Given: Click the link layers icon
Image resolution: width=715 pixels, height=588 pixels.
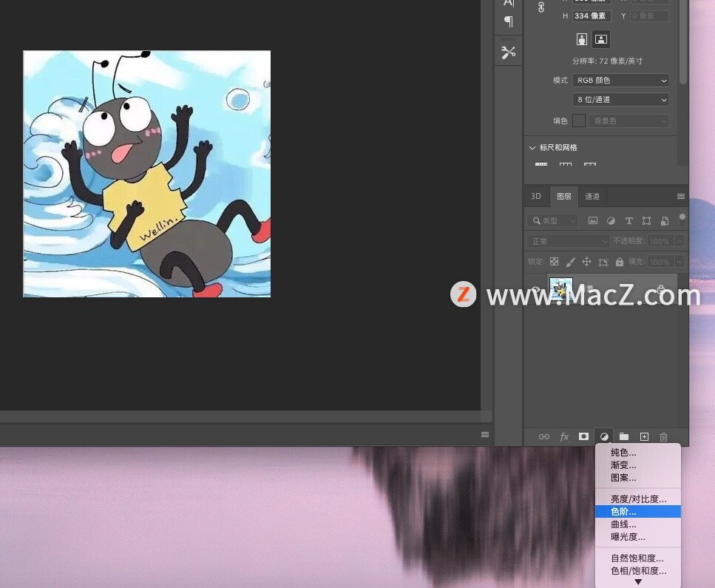Looking at the screenshot, I should (544, 436).
